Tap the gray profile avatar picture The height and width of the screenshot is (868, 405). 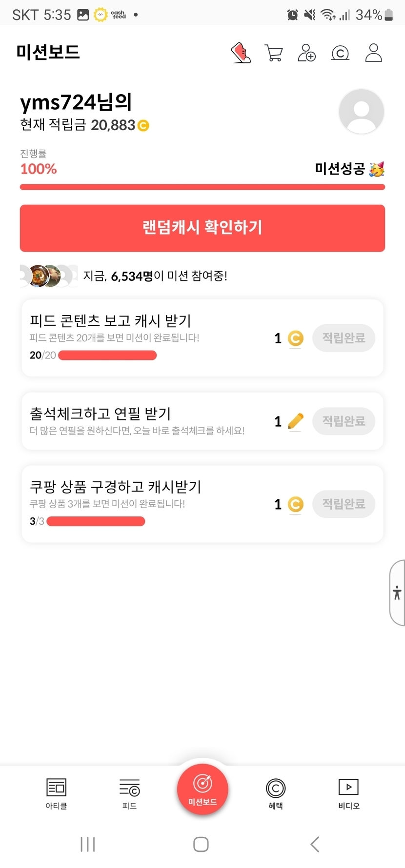[x=361, y=112]
